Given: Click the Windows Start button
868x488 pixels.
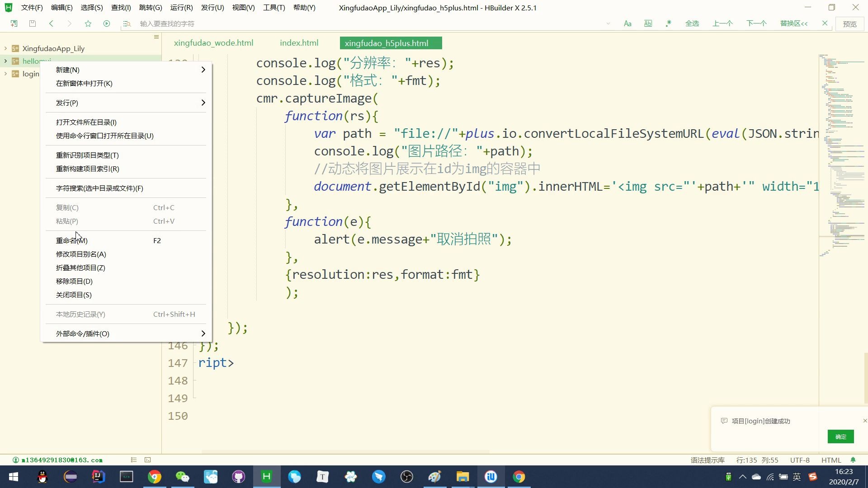Looking at the screenshot, I should 14,477.
